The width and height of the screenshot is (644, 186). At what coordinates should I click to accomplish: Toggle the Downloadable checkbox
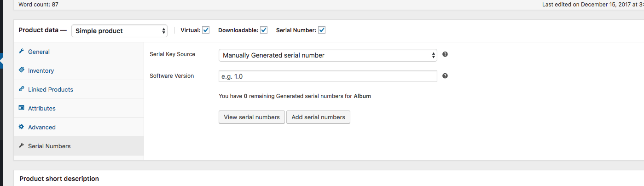coord(264,30)
